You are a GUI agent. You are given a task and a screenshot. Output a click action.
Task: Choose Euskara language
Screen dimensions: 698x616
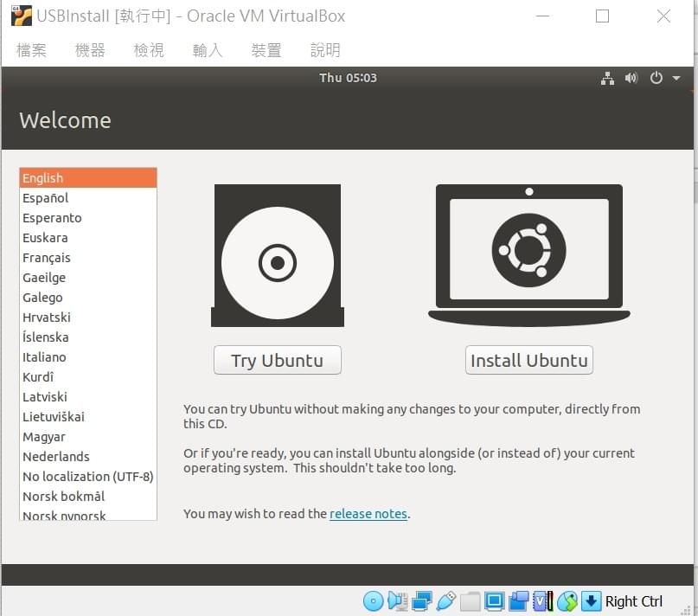click(x=88, y=237)
